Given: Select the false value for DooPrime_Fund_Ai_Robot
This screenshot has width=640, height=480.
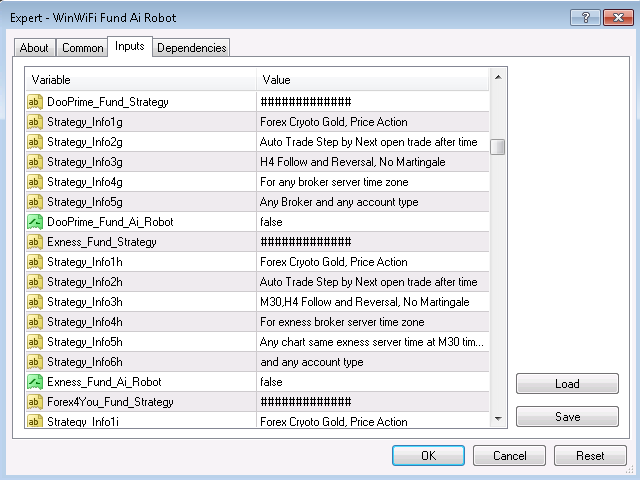Looking at the screenshot, I should [271, 222].
